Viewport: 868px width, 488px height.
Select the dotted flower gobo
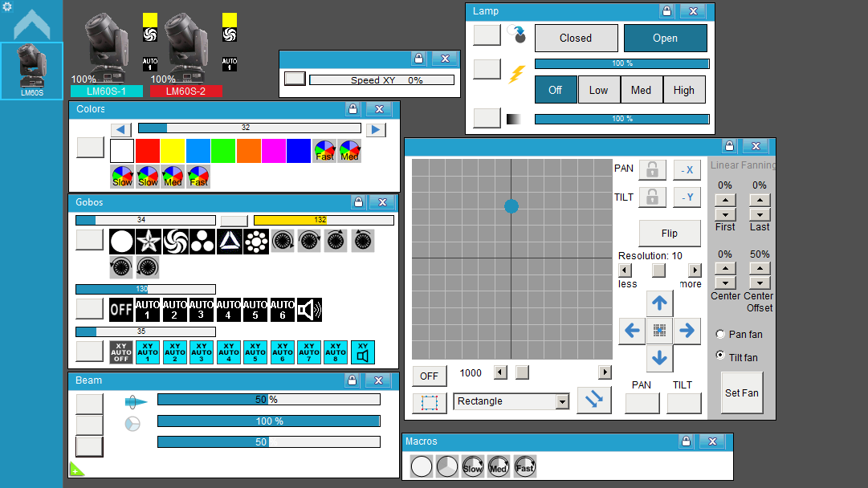click(x=256, y=242)
